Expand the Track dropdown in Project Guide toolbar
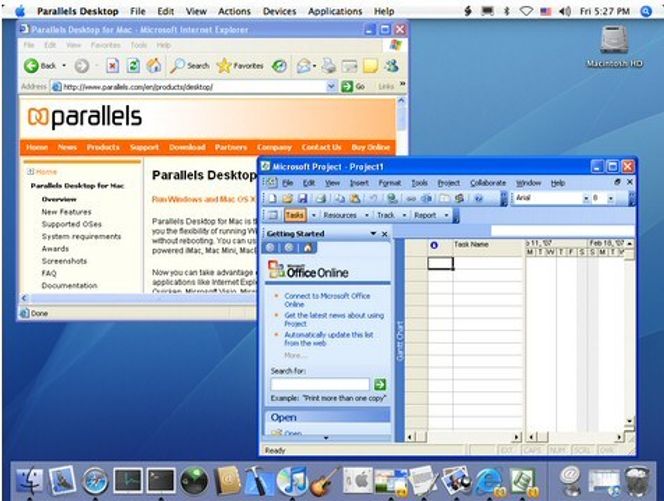 click(404, 215)
